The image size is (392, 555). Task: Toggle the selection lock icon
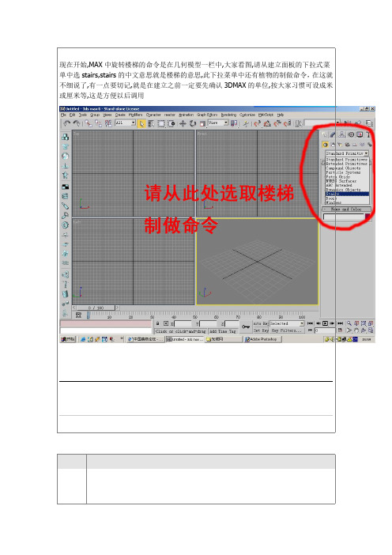[x=158, y=323]
